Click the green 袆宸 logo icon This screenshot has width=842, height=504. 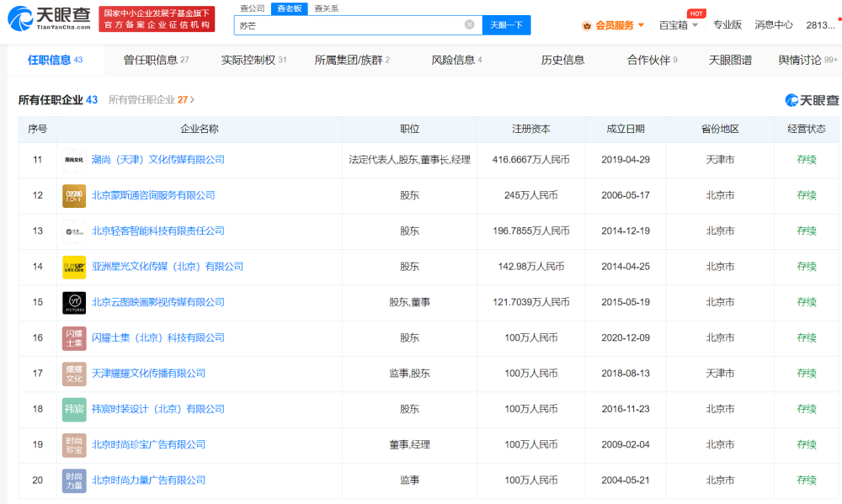click(74, 410)
